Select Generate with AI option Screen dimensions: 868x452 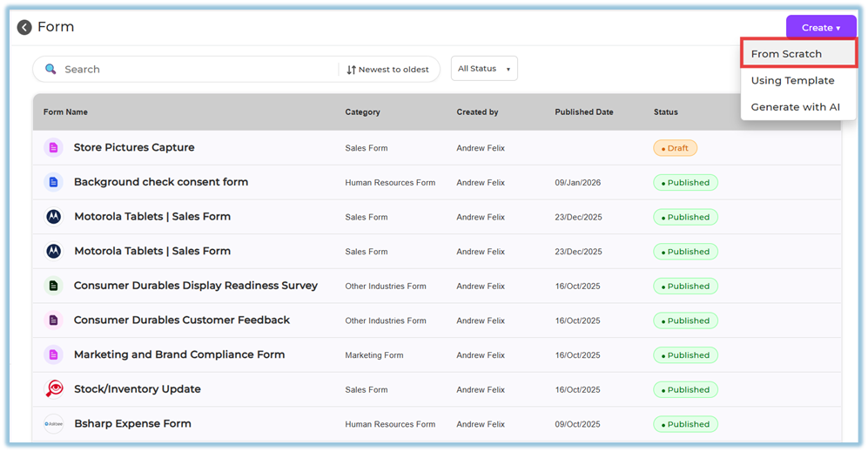point(795,107)
